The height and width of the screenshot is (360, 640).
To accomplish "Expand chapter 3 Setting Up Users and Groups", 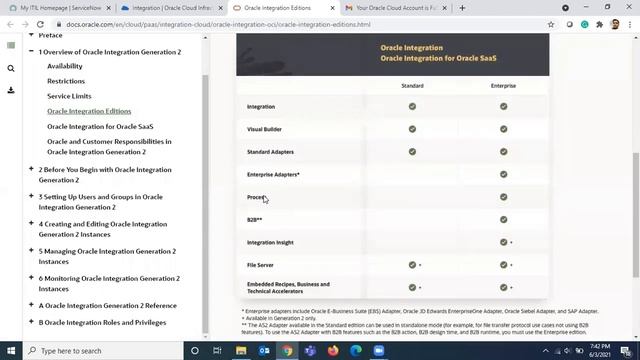I will [x=31, y=196].
